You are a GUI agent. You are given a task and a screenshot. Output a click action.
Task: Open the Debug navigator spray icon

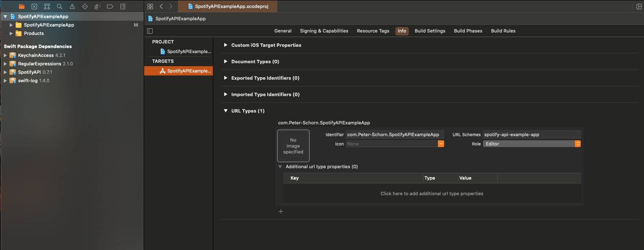pos(97,6)
